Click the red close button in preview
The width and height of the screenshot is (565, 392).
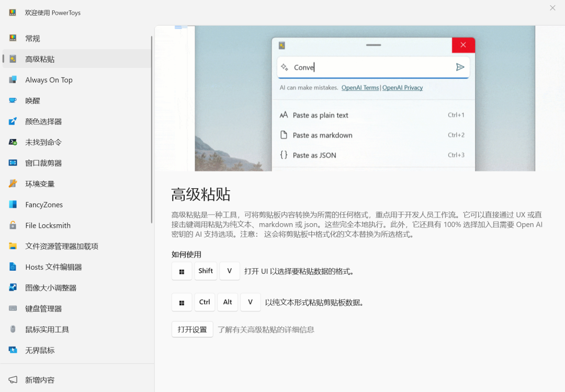(x=464, y=45)
